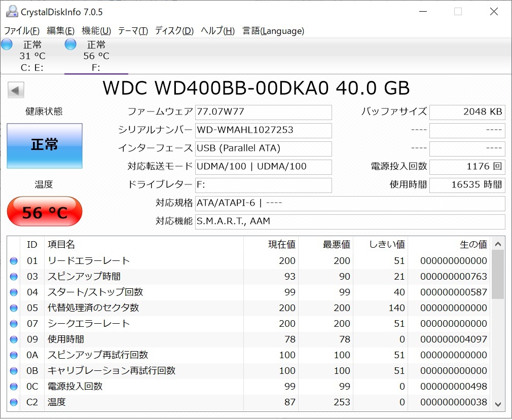Open the ヘルプ(H) menu
512x420 pixels.
[218, 31]
